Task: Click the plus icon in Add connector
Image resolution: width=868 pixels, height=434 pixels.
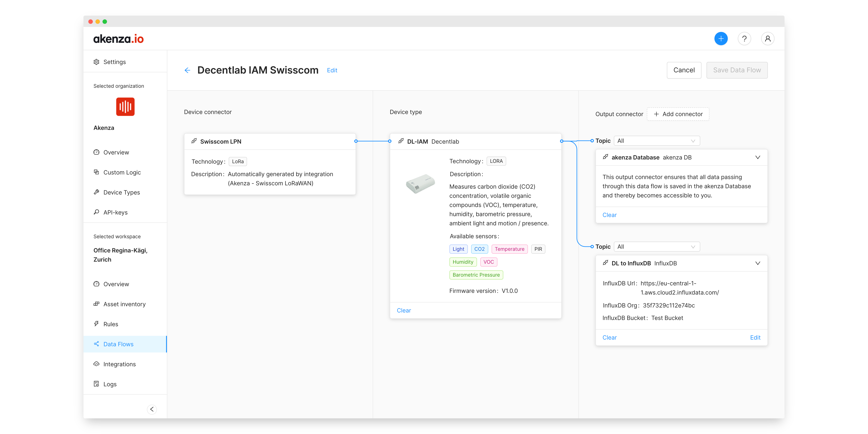Action: pos(656,114)
